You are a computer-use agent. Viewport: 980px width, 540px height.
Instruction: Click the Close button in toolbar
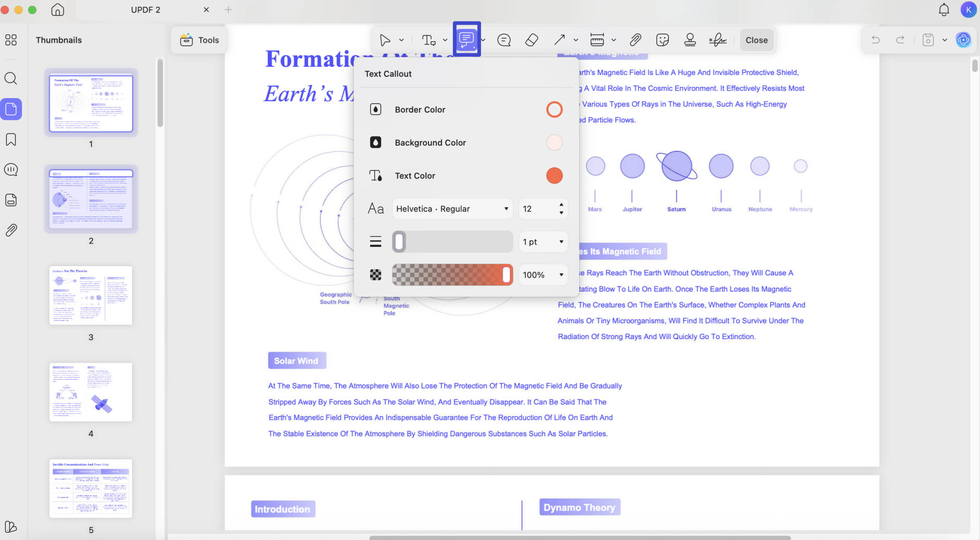(756, 40)
